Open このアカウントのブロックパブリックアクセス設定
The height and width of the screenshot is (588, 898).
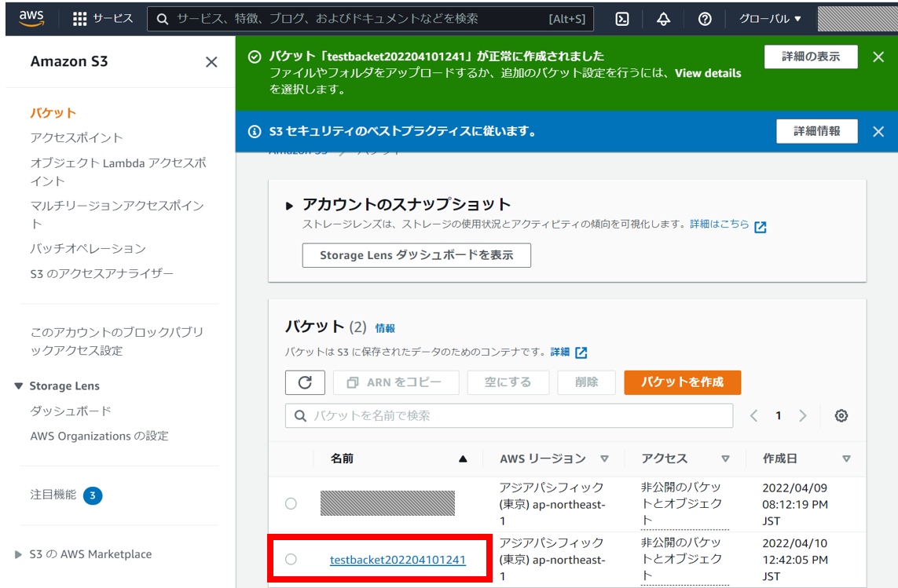click(117, 341)
